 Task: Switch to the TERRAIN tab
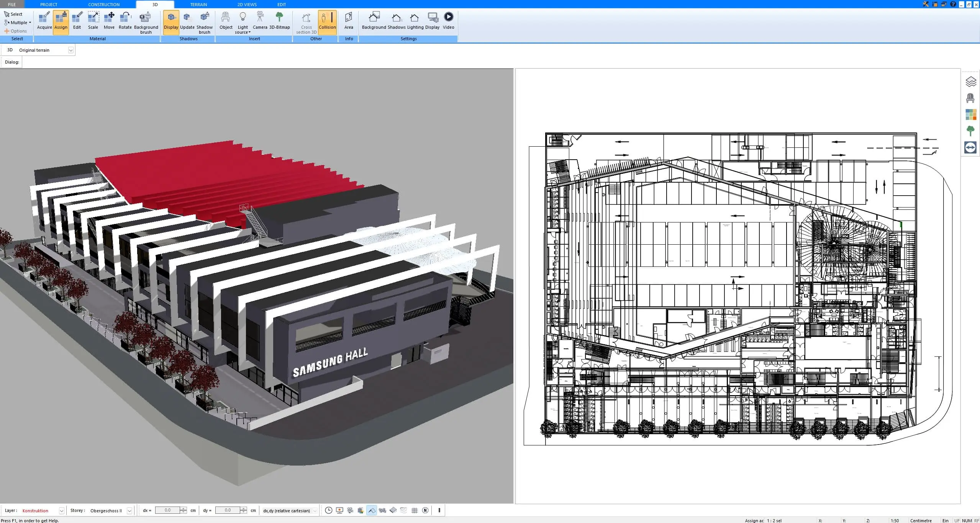pyautogui.click(x=198, y=4)
